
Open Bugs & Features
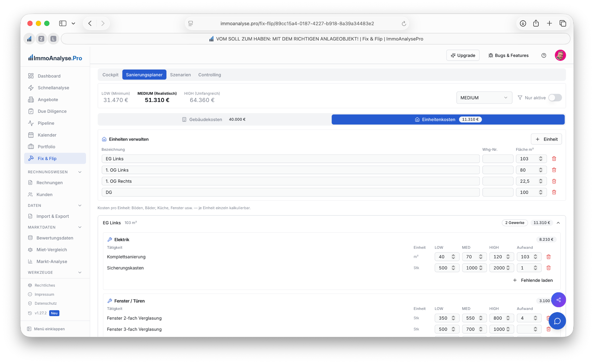pyautogui.click(x=508, y=55)
